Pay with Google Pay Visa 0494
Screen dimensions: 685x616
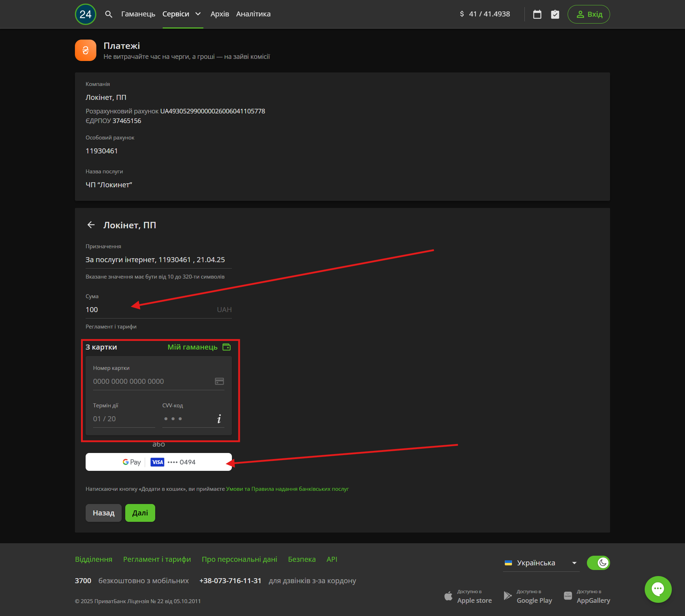tap(159, 462)
